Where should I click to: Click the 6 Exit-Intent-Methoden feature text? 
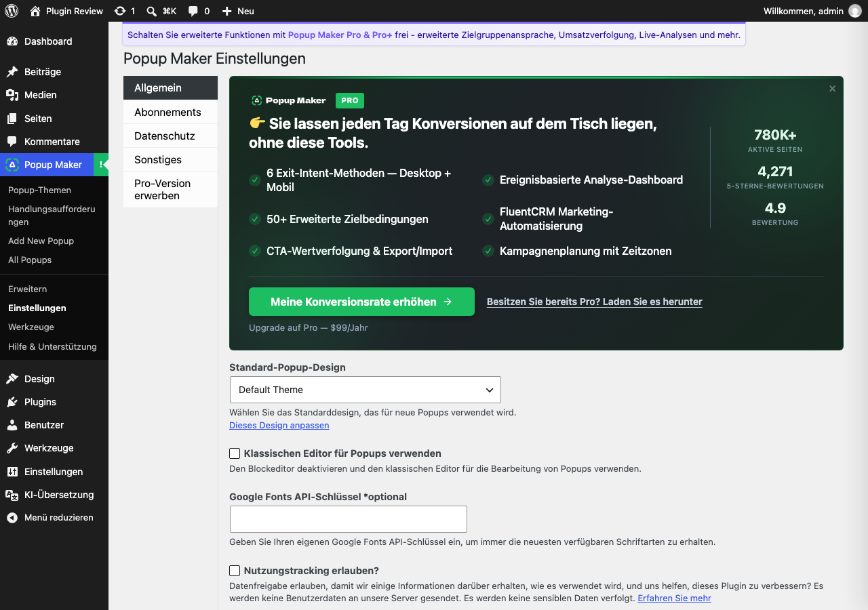pyautogui.click(x=359, y=180)
